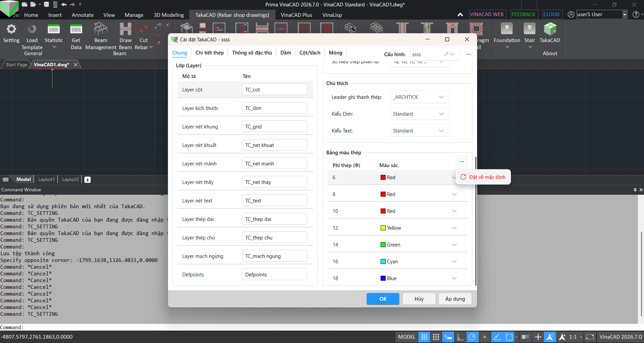
Task: Switch to the Chi tiết thép tab
Action: point(210,53)
